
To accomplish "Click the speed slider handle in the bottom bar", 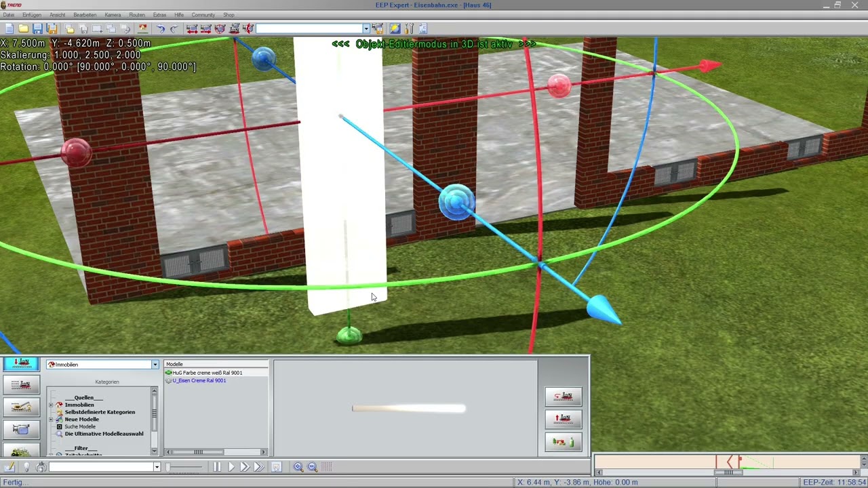I will [x=169, y=466].
